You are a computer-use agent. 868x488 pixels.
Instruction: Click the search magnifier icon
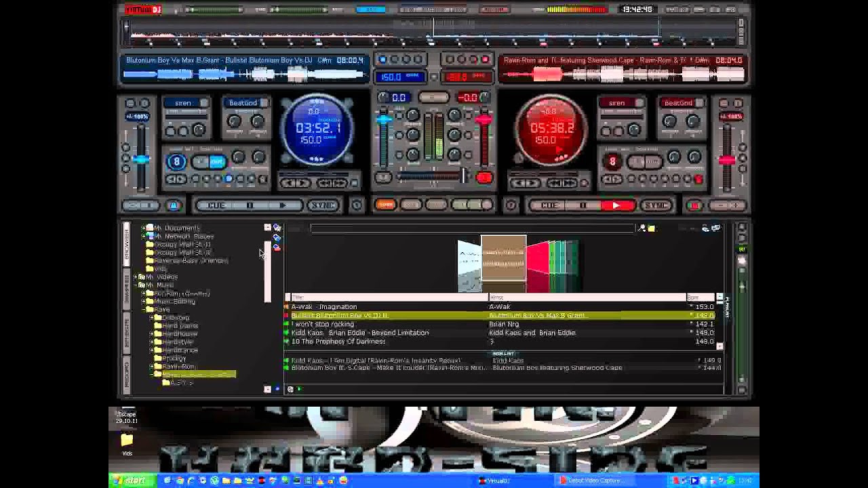click(642, 228)
